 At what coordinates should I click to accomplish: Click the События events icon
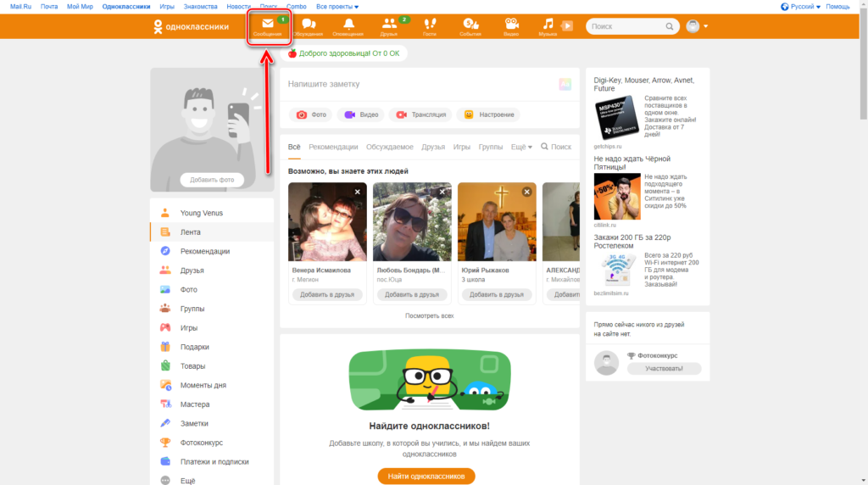tap(470, 26)
